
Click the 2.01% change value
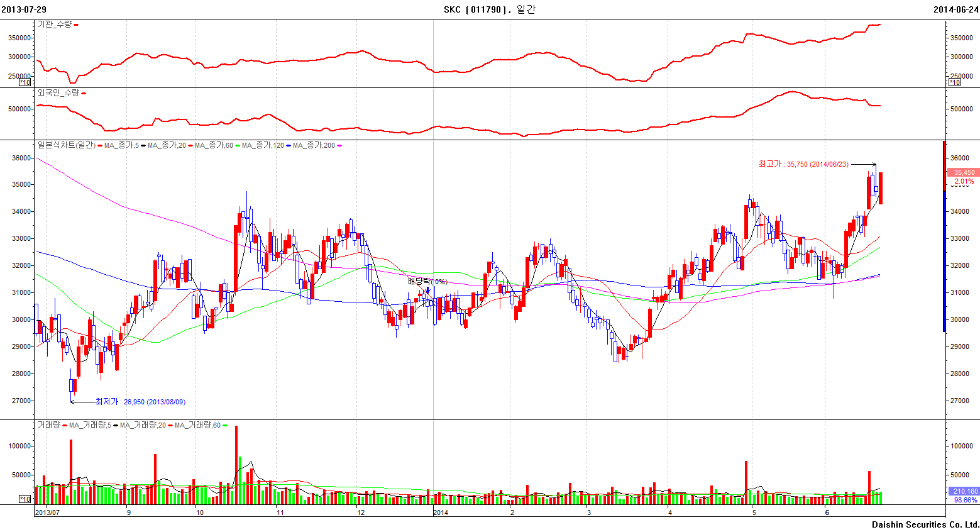(964, 181)
